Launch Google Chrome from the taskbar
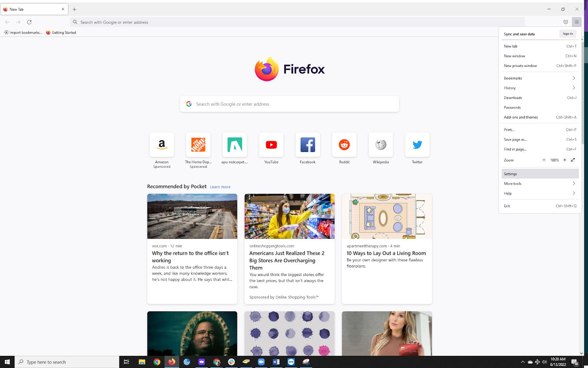This screenshot has width=588, height=368. (157, 362)
